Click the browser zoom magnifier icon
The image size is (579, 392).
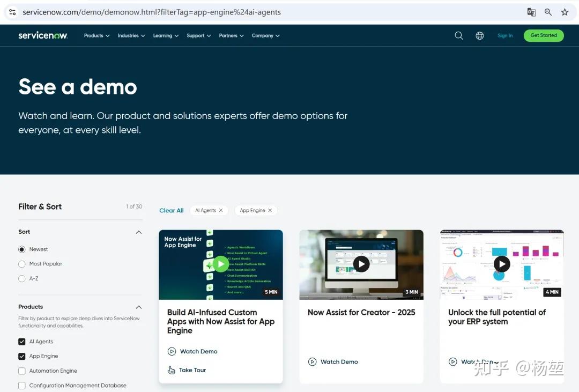[548, 12]
